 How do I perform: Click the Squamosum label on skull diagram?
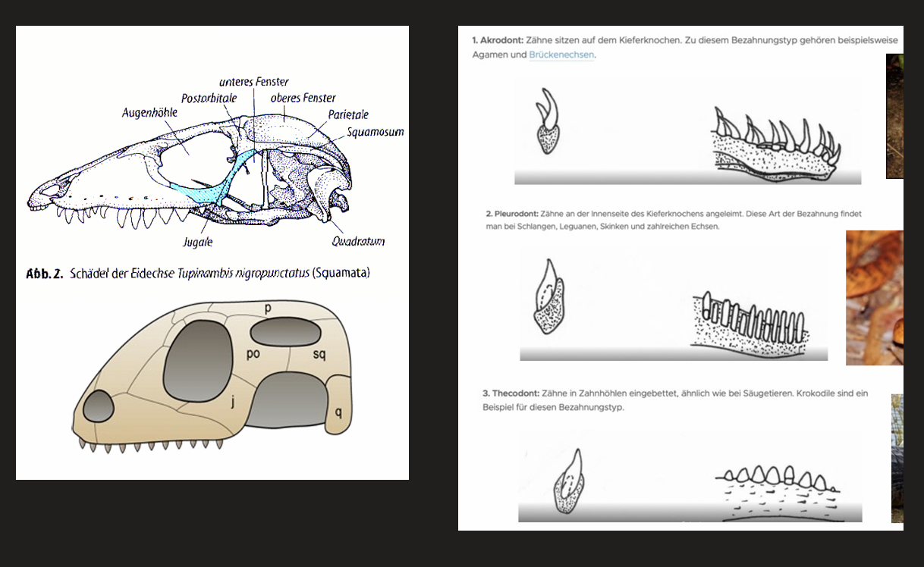[376, 132]
